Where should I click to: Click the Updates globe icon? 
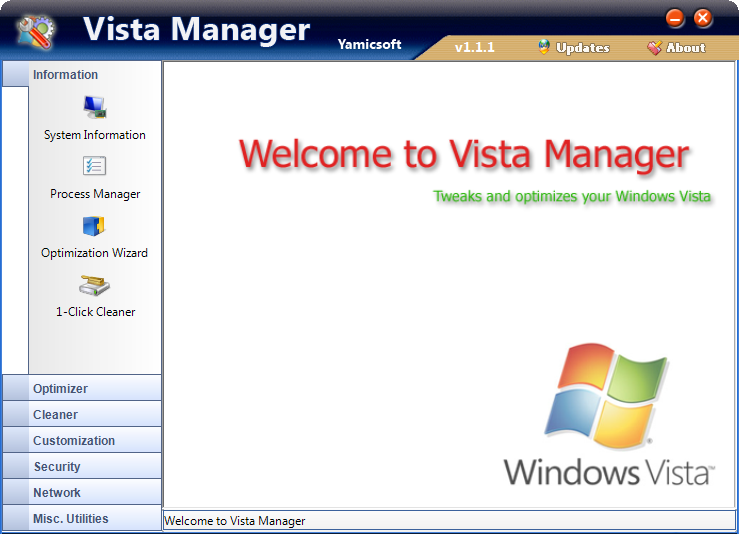pyautogui.click(x=544, y=47)
